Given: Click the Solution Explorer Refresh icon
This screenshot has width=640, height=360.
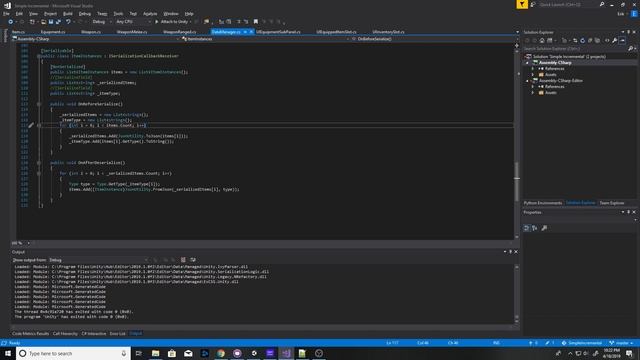Looking at the screenshot, I should (582, 40).
